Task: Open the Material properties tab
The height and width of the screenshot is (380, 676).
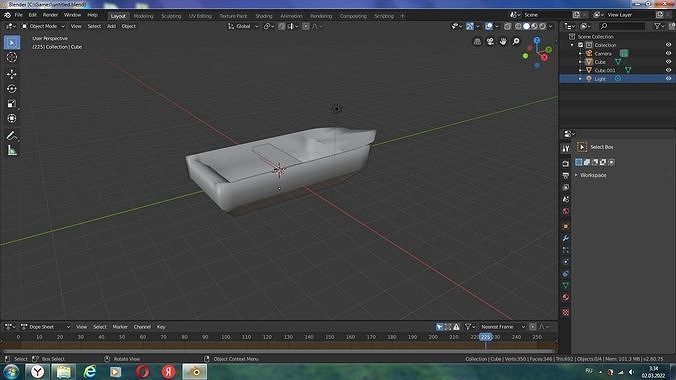Action: [566, 297]
